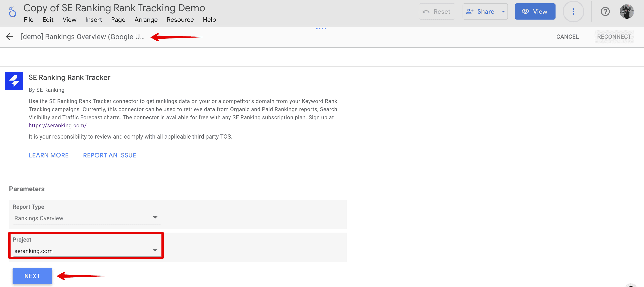Expand the Share options dropdown arrow
This screenshot has height=287, width=644.
(503, 11)
